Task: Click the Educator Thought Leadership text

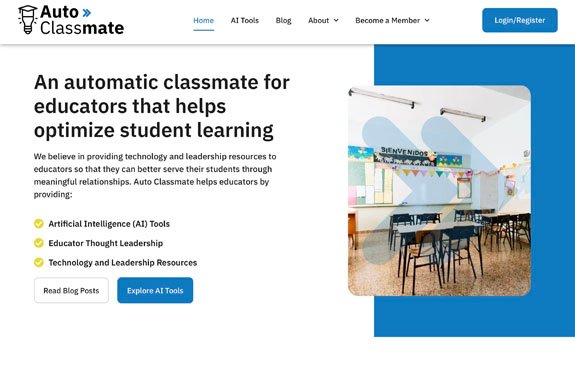Action: pyautogui.click(x=106, y=243)
